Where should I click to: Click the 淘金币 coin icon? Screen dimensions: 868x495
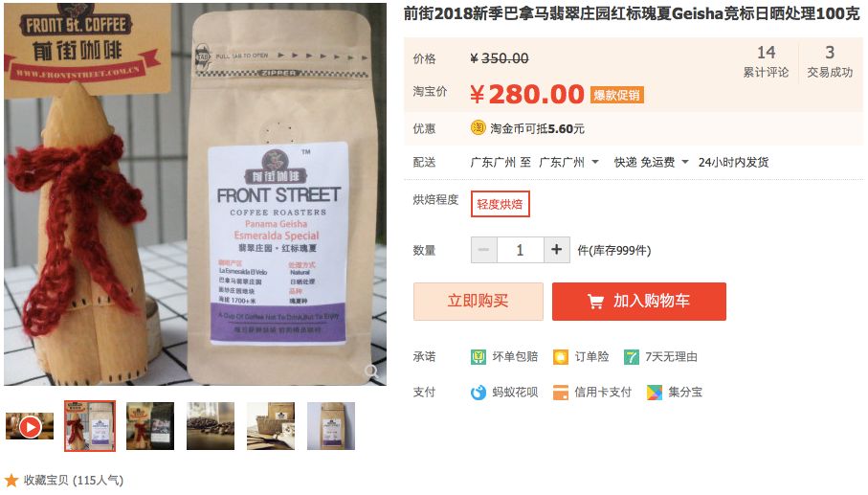(x=478, y=128)
